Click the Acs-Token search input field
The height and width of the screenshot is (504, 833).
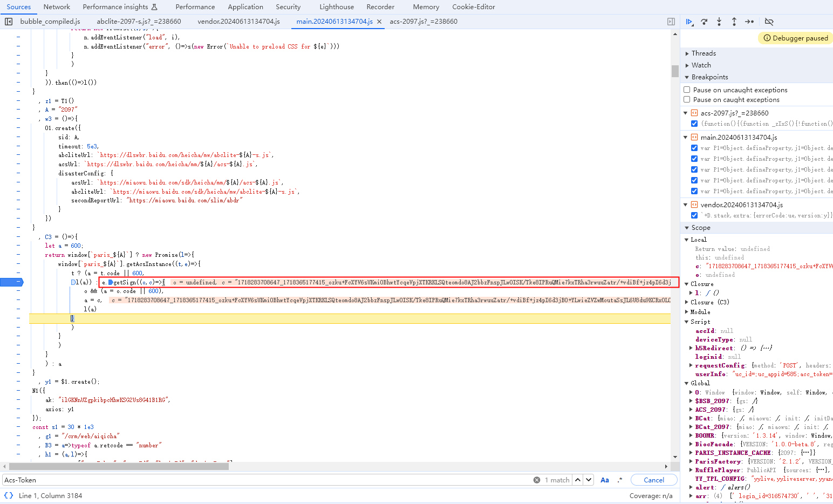[x=267, y=480]
